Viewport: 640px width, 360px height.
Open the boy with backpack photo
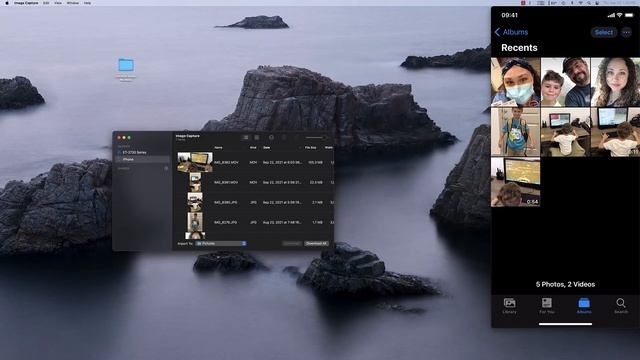pyautogui.click(x=515, y=132)
